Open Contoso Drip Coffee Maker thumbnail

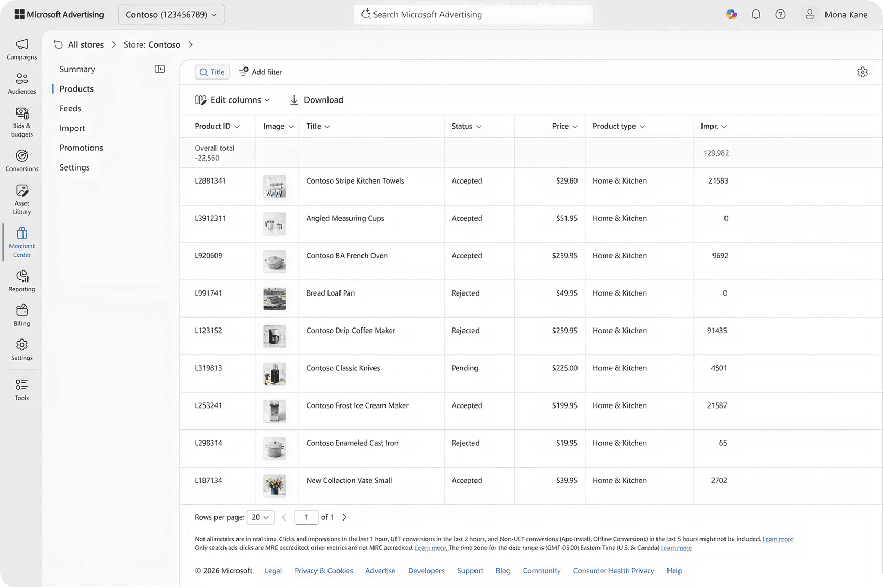pyautogui.click(x=275, y=336)
